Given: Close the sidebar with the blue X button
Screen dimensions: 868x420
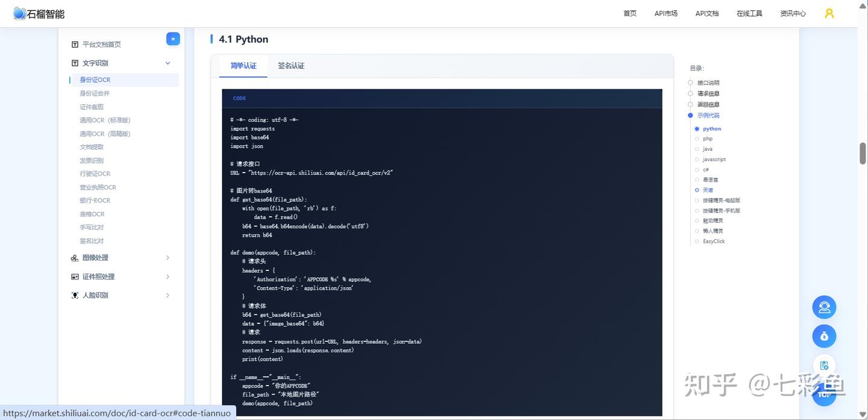Looking at the screenshot, I should pos(173,39).
